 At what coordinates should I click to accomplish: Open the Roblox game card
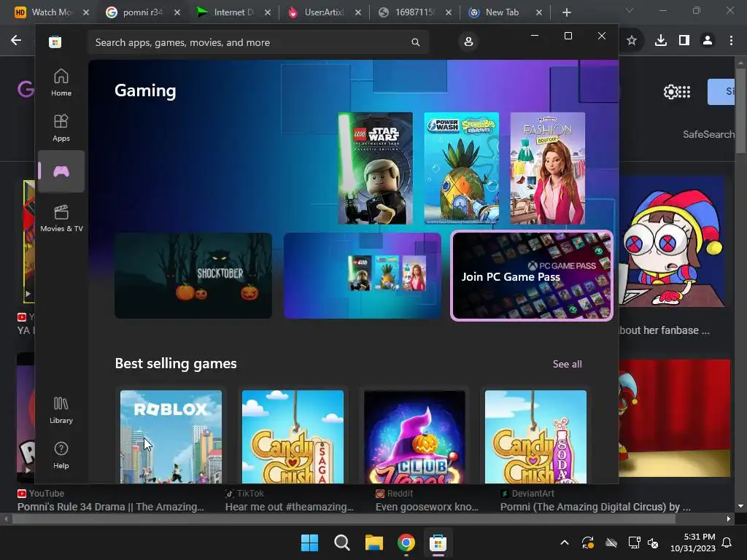tap(171, 437)
